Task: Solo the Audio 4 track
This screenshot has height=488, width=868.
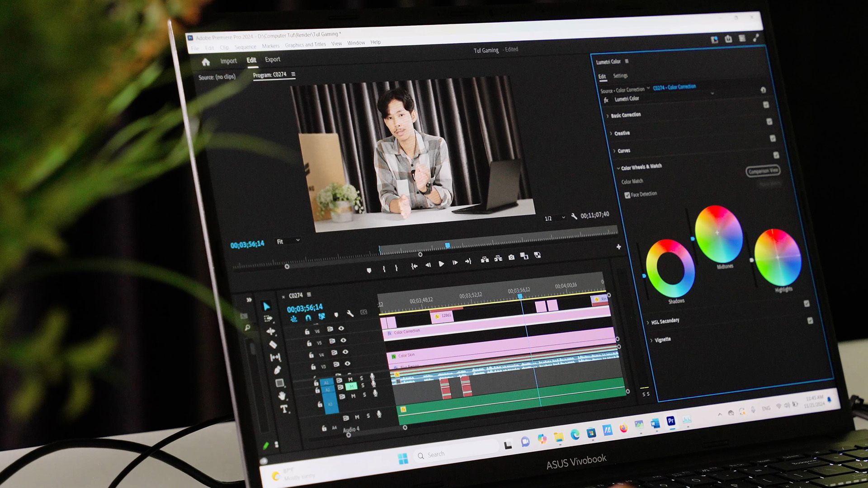Action: 368,416
